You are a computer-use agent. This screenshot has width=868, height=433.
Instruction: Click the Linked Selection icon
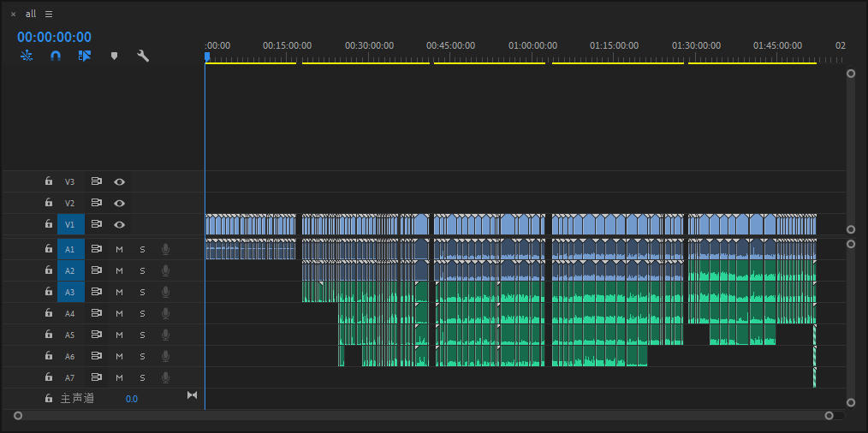tap(85, 56)
